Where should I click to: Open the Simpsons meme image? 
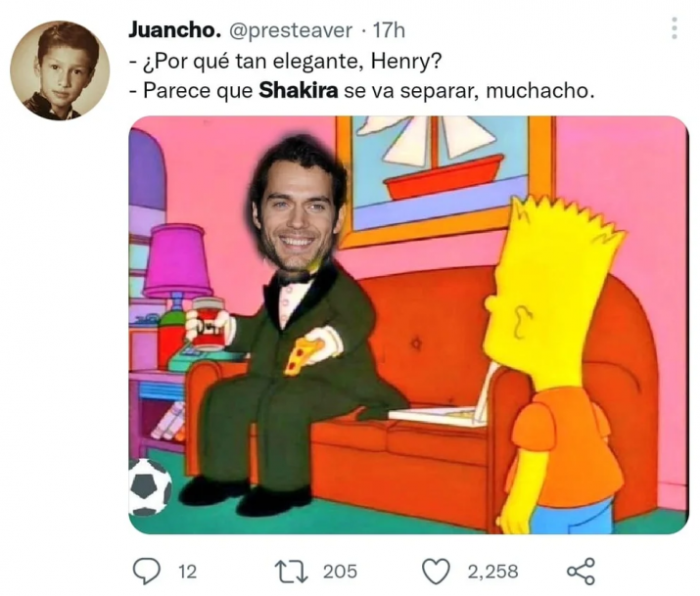pyautogui.click(x=408, y=325)
